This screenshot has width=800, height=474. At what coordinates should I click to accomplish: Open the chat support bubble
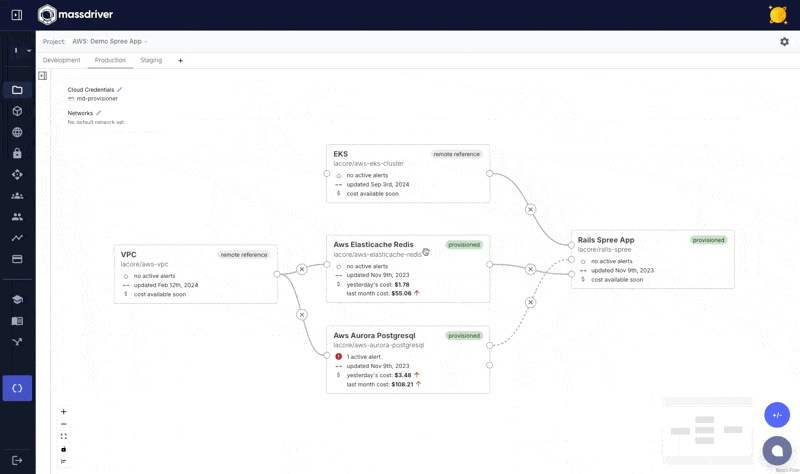pyautogui.click(x=777, y=450)
